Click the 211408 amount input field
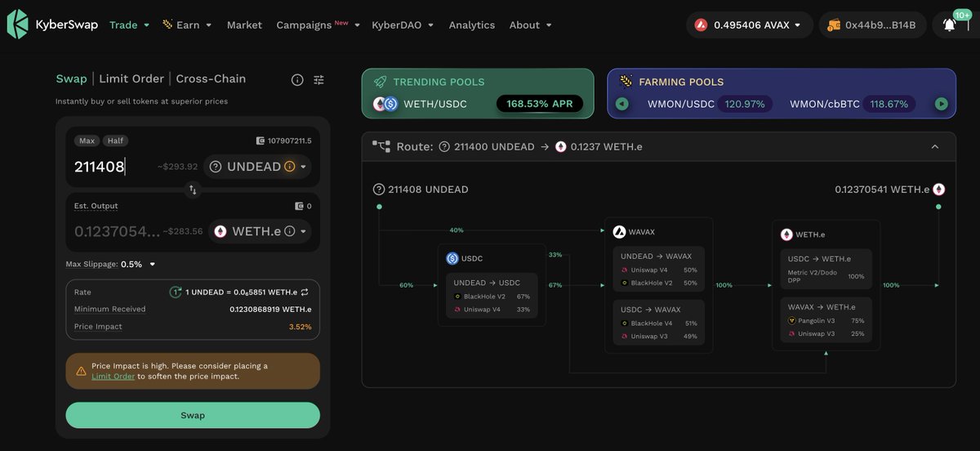Viewport: 980px width, 451px height. [x=113, y=167]
